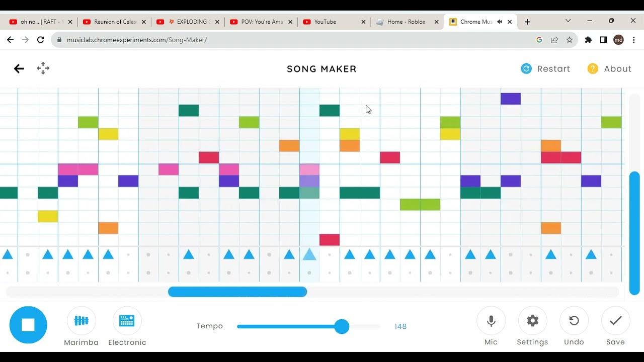Click the horizontal grid scrollbar thumb
Screen dimensions: 644x362
click(237, 292)
